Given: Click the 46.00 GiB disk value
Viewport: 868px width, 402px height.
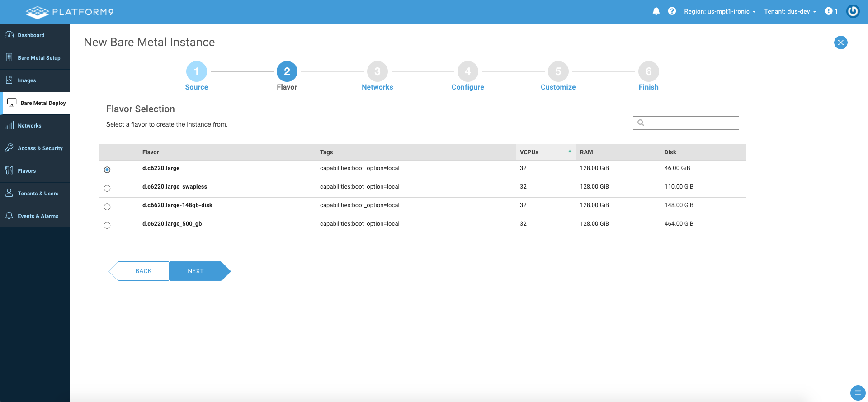Looking at the screenshot, I should [677, 168].
